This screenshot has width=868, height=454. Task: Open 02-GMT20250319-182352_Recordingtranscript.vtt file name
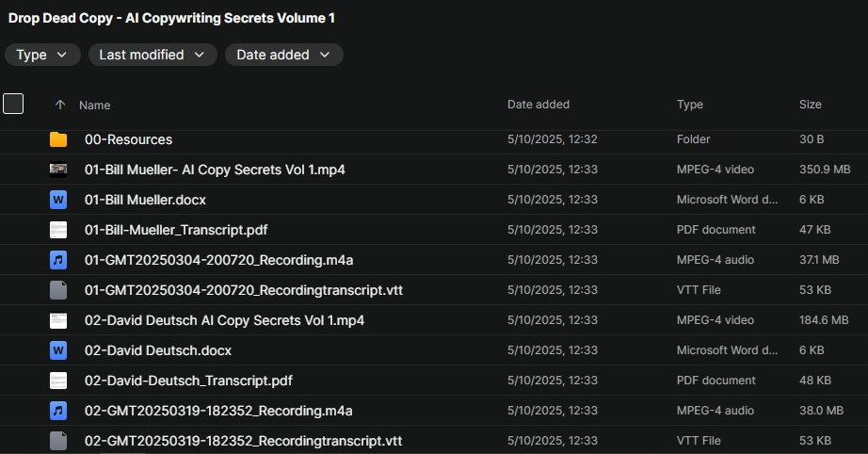[x=243, y=441]
